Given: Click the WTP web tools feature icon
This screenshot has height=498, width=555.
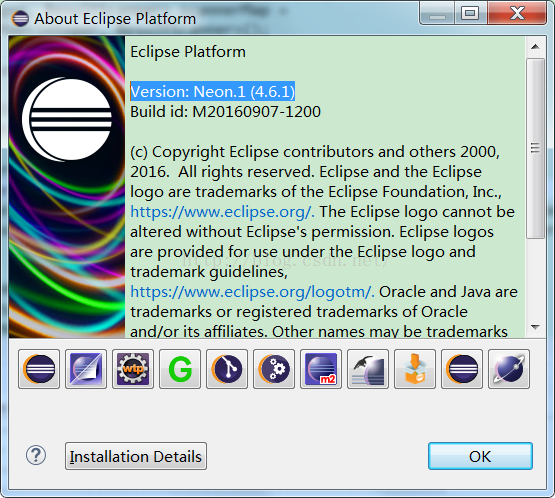Looking at the screenshot, I should [x=133, y=369].
